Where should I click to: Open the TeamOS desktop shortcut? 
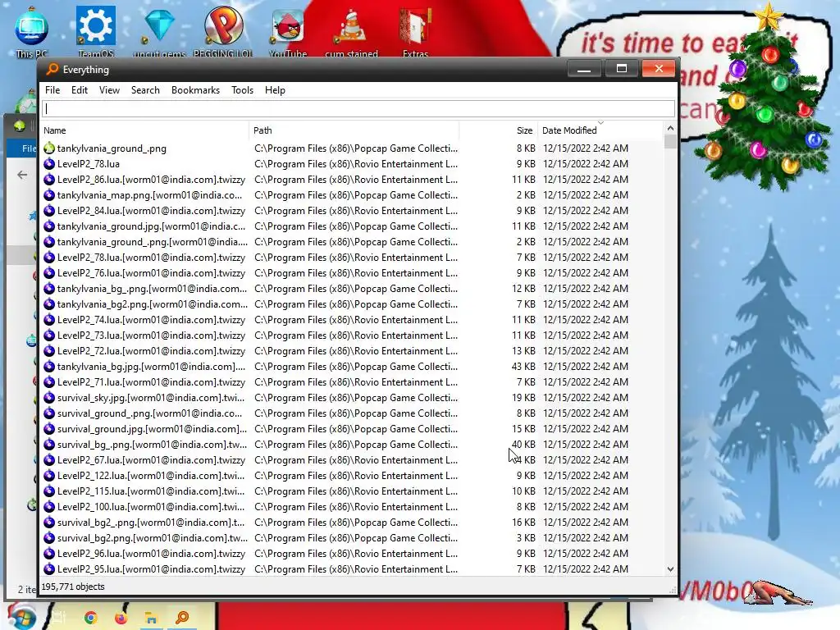(96, 30)
